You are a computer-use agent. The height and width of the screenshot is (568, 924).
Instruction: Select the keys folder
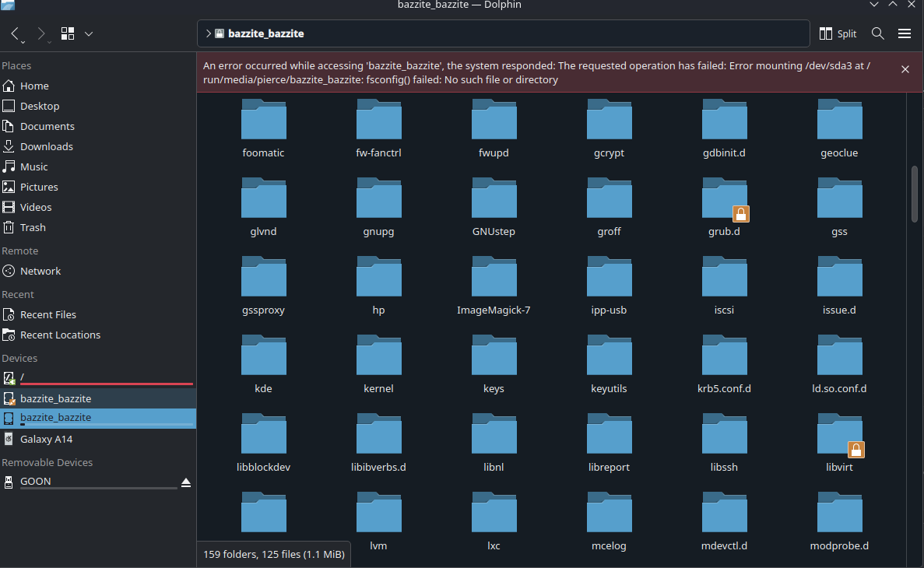click(x=494, y=364)
